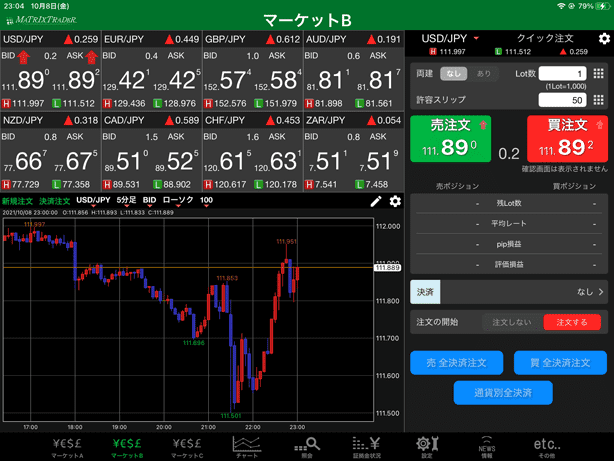Choose 注文する for order start
This screenshot has height=461, width=614.
(572, 322)
